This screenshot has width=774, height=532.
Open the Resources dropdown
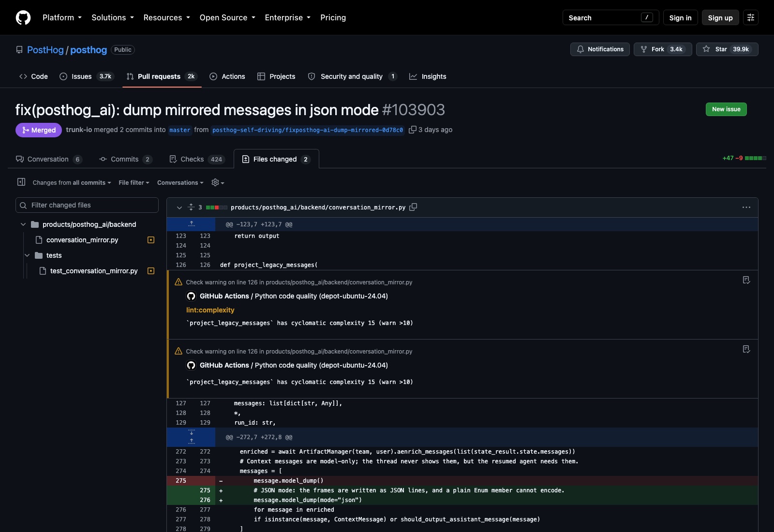[x=166, y=17]
